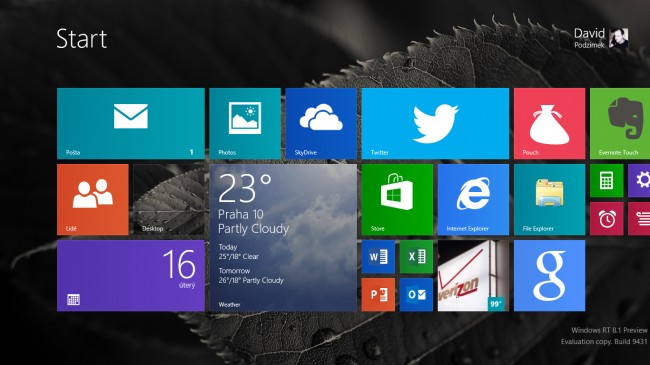
Task: Click the user account avatar picture
Action: point(618,38)
